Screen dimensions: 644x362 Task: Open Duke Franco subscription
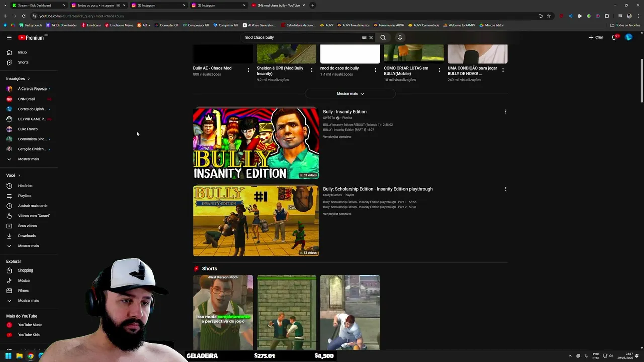(x=28, y=129)
